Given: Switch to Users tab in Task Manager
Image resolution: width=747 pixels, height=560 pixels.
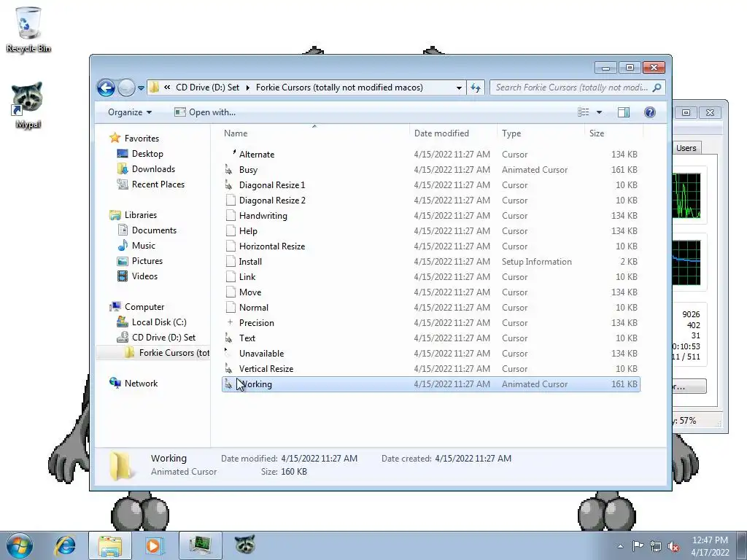Looking at the screenshot, I should click(x=686, y=148).
